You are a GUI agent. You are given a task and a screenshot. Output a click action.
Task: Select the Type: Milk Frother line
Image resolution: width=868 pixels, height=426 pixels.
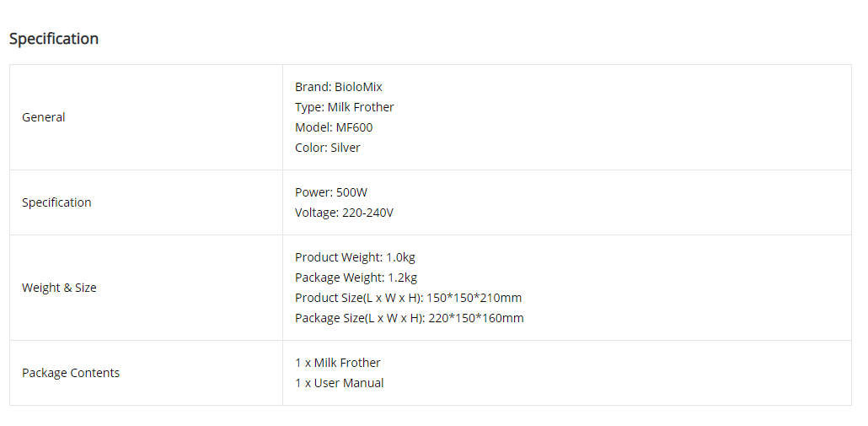click(345, 107)
